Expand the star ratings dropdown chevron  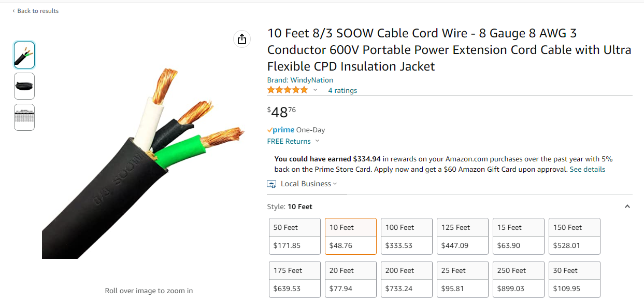pyautogui.click(x=315, y=90)
